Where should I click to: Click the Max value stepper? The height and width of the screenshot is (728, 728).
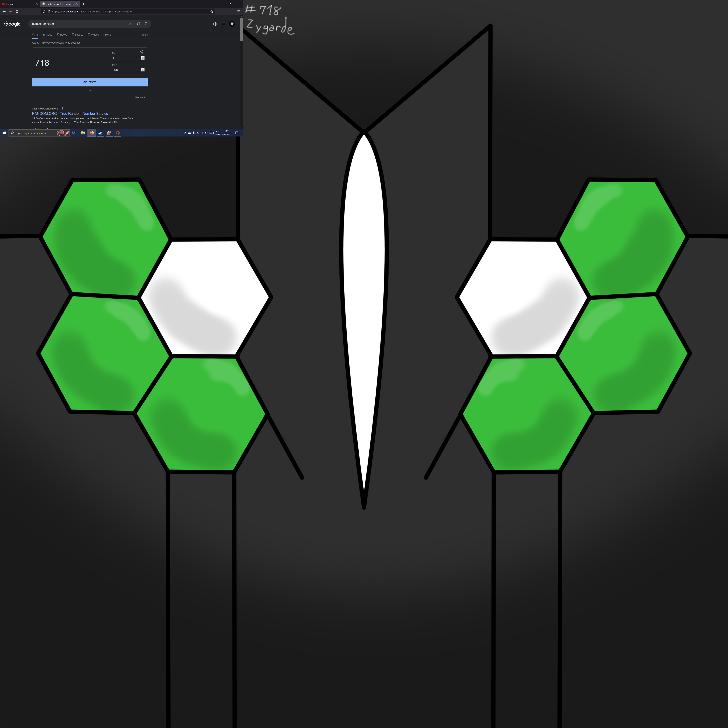click(x=143, y=70)
